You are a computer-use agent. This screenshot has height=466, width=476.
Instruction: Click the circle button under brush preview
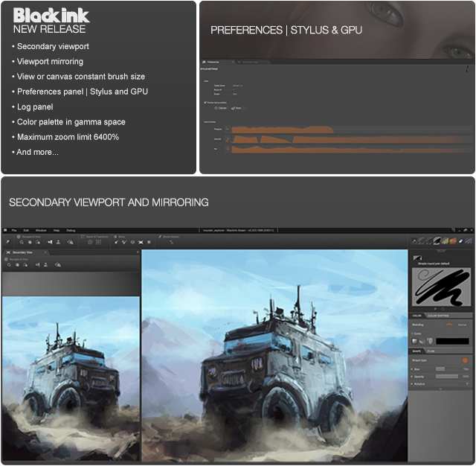click(443, 309)
